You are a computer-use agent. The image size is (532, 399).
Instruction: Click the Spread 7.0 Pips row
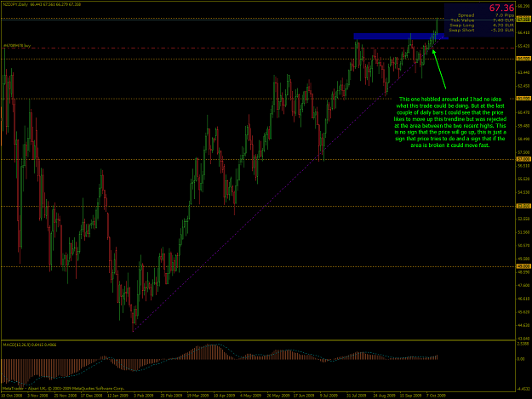(485, 15)
